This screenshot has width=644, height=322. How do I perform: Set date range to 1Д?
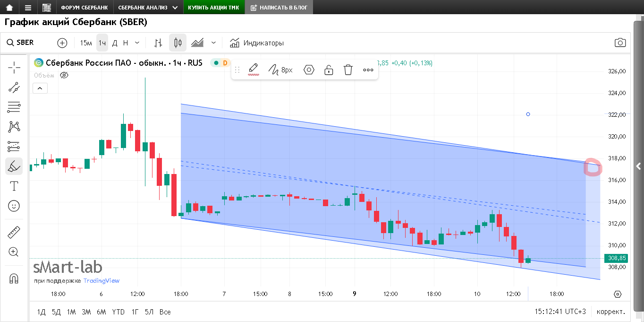tap(42, 312)
